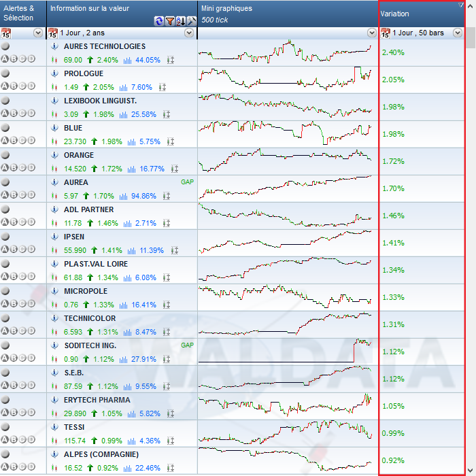
Task: Open the PLAST.VAL LOIRE stock name
Action: (x=96, y=264)
